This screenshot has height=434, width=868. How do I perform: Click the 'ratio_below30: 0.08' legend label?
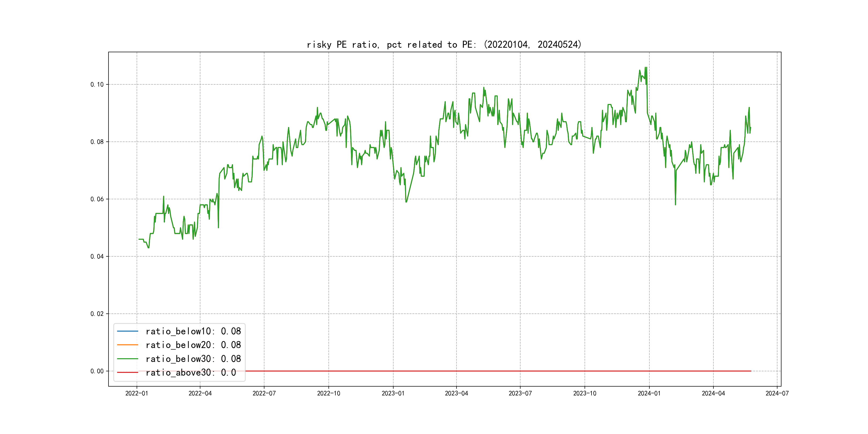coord(193,359)
